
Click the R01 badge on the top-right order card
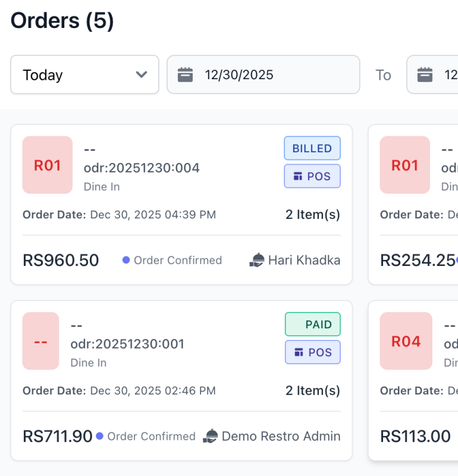point(404,165)
